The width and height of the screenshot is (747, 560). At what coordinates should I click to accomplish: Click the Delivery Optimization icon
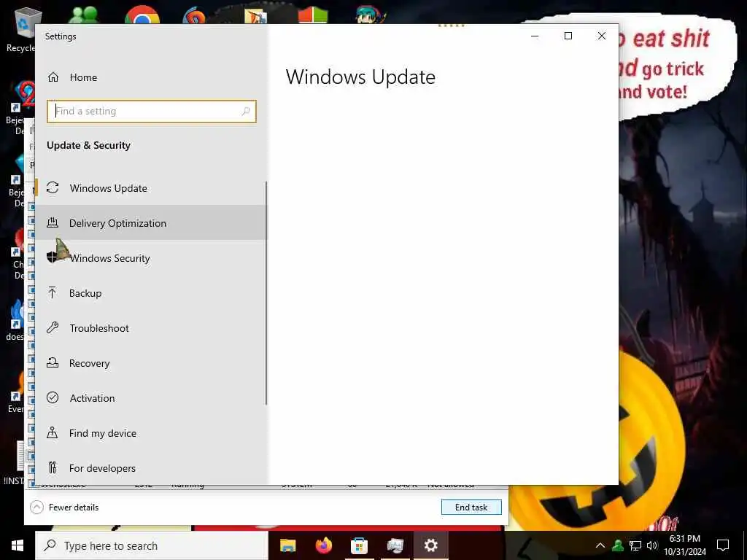pos(53,222)
